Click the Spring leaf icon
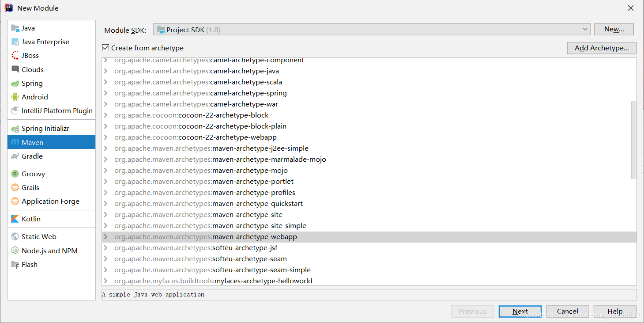 click(15, 83)
